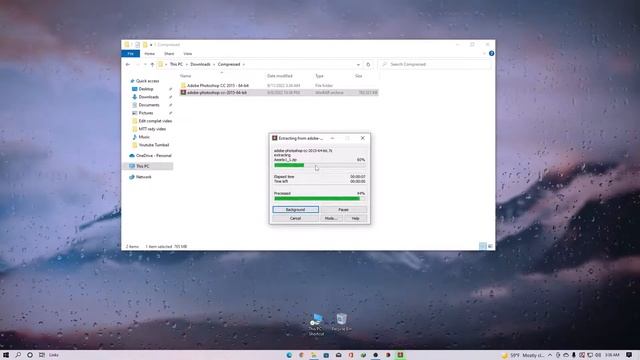Open the Share ribbon tab

(x=169, y=53)
